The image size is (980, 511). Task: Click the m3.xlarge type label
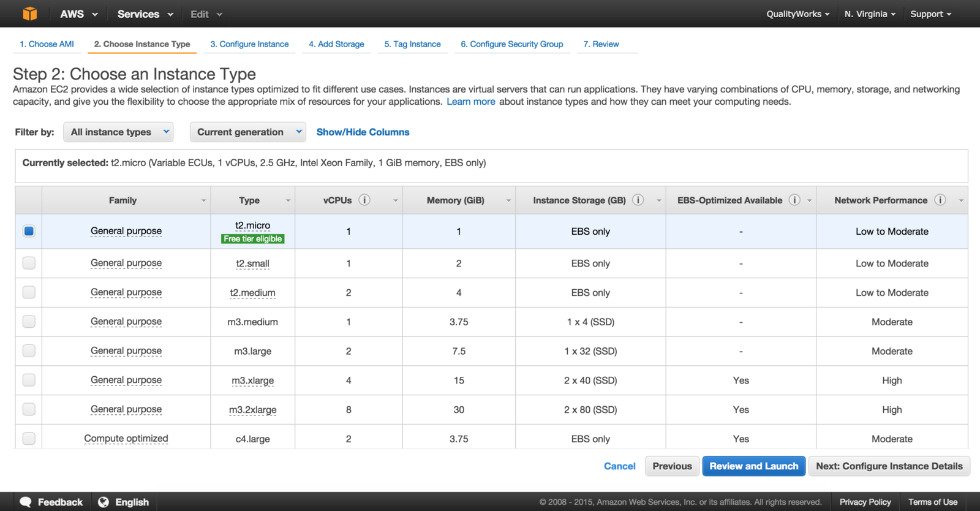(252, 380)
